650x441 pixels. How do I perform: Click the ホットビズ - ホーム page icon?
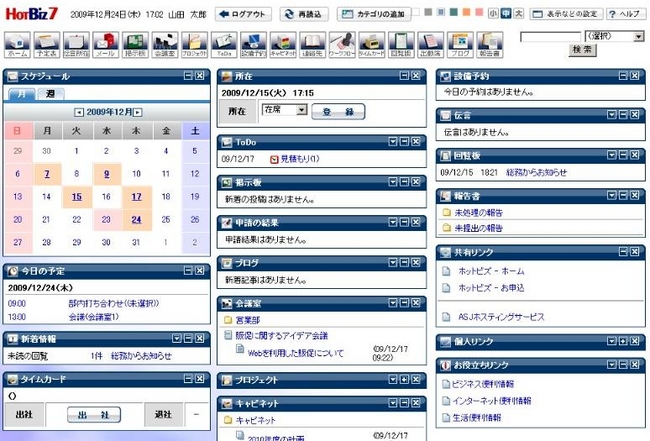pyautogui.click(x=446, y=271)
